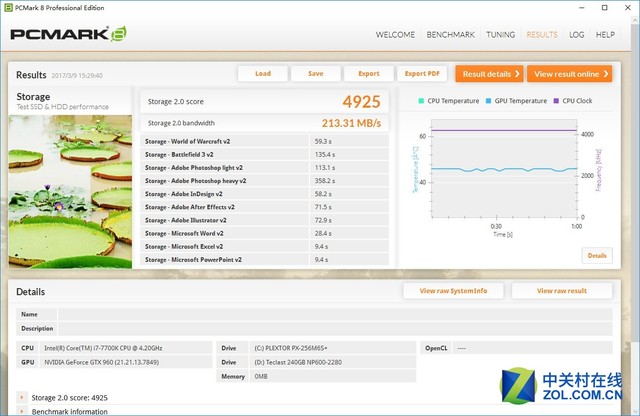Select Storage - Adobe Photoshop light v2 row
The width and height of the screenshot is (640, 416).
264,167
